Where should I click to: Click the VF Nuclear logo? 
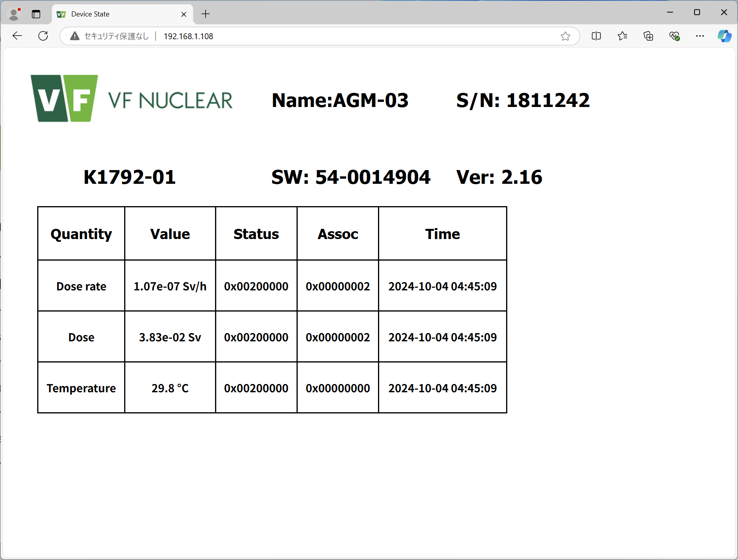[132, 98]
